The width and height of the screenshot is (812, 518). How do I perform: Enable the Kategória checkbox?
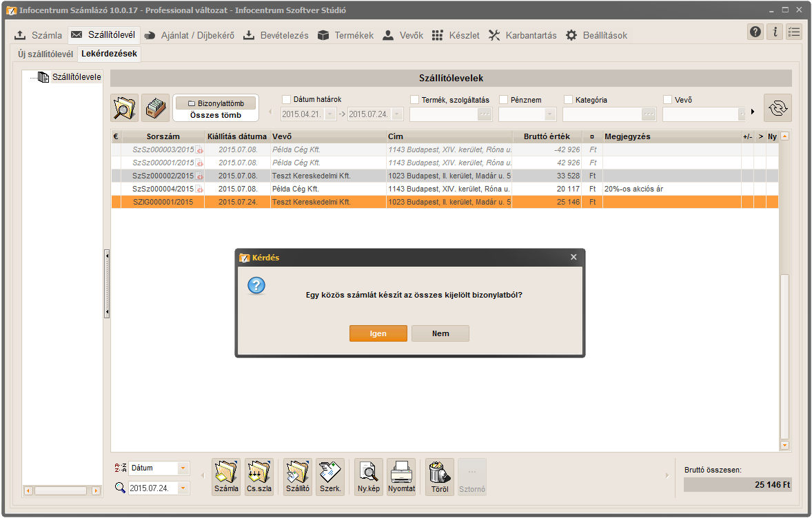(568, 99)
